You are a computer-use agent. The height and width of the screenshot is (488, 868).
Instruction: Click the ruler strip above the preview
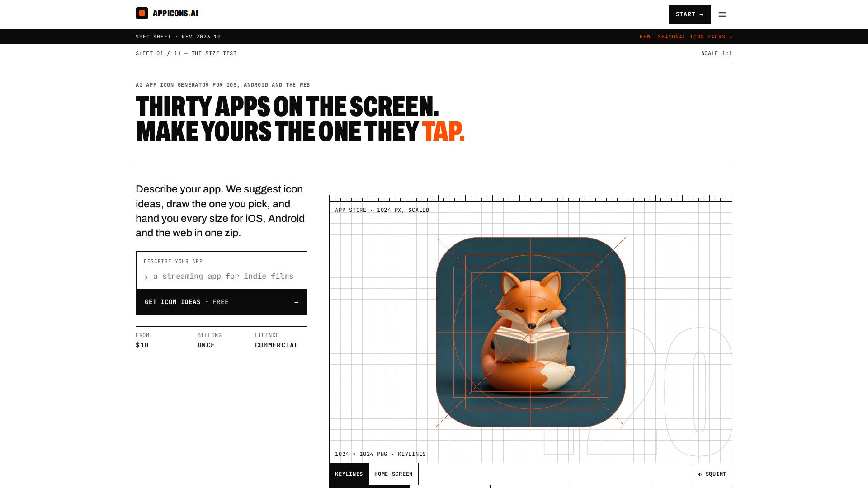(531, 198)
